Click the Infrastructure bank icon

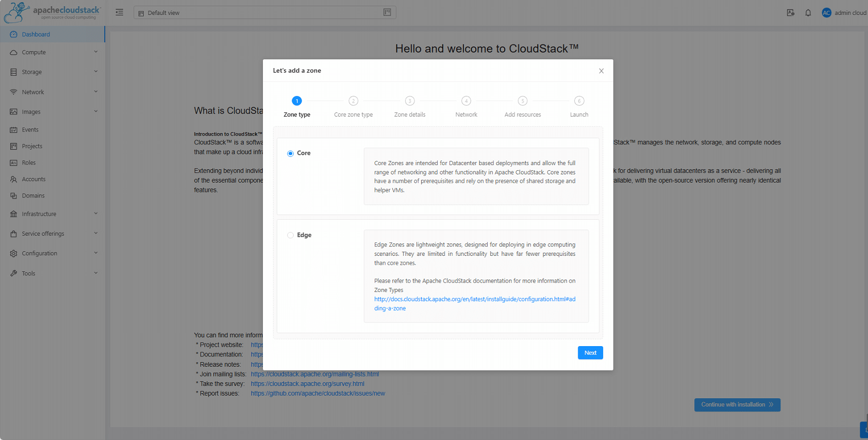click(x=13, y=214)
